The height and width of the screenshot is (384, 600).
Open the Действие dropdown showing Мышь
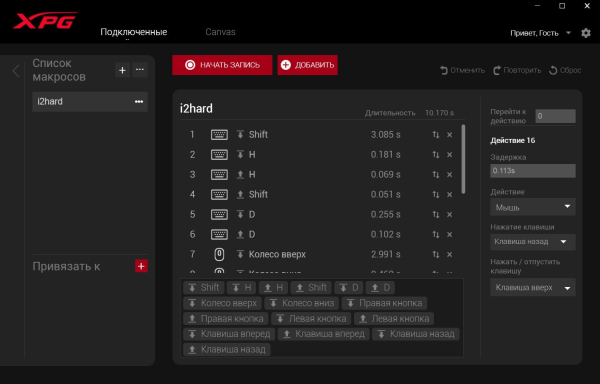coord(533,207)
